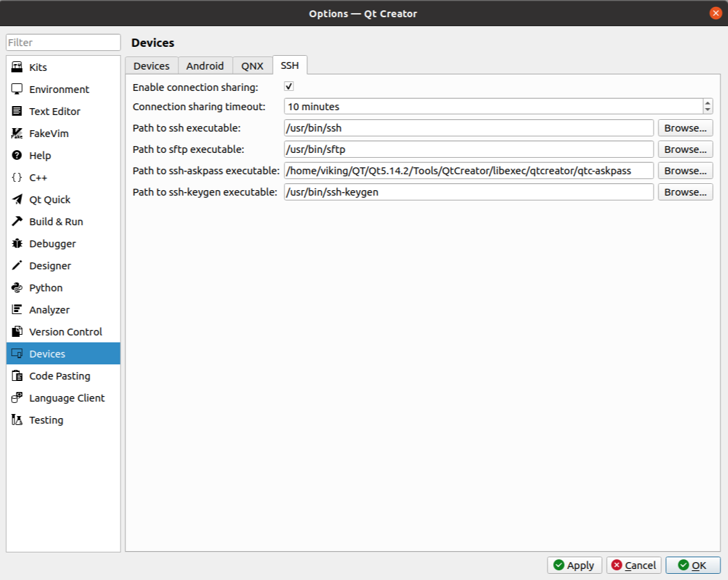This screenshot has width=728, height=580.
Task: Click the 'Testing' category label
Action: pos(46,420)
